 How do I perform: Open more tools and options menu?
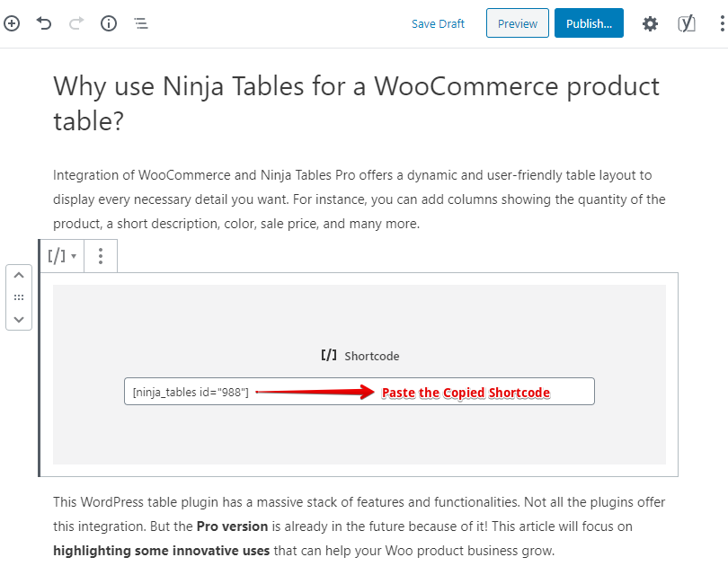coord(722,23)
